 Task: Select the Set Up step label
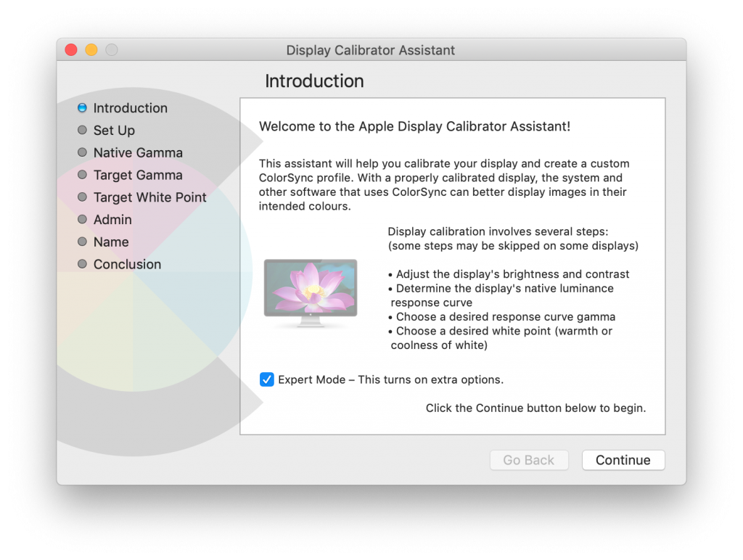click(x=114, y=131)
